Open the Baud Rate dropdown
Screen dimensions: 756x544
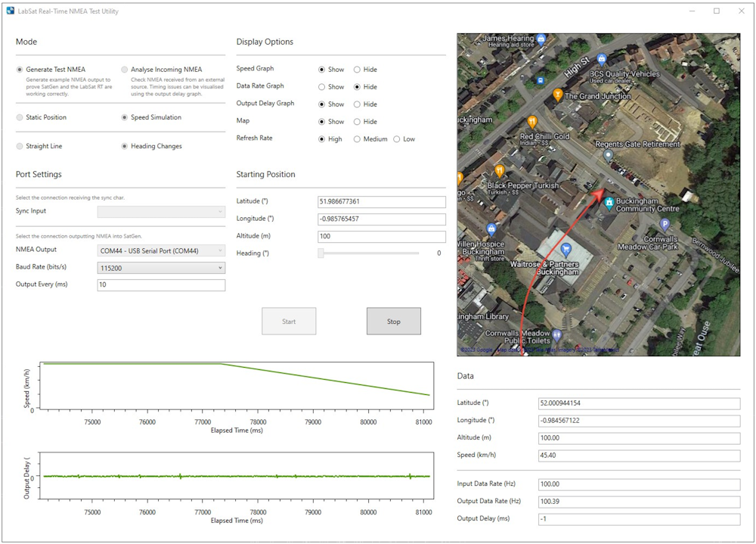161,268
